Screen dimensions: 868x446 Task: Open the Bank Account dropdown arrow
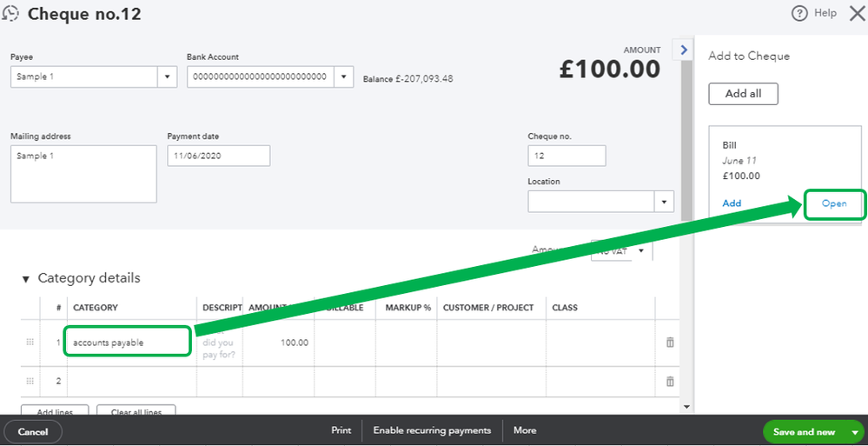[x=344, y=77]
